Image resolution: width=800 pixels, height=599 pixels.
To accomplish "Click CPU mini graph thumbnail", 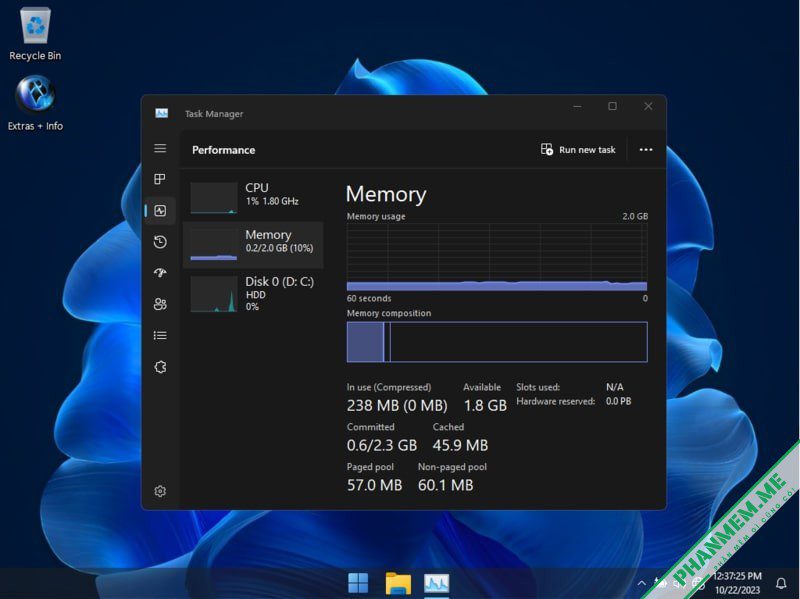I will (214, 197).
